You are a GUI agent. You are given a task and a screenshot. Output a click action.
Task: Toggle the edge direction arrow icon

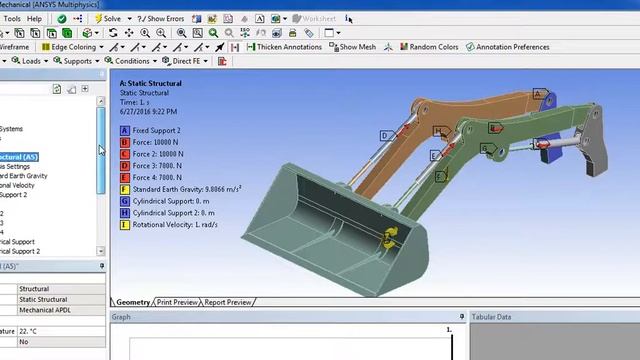[220, 47]
